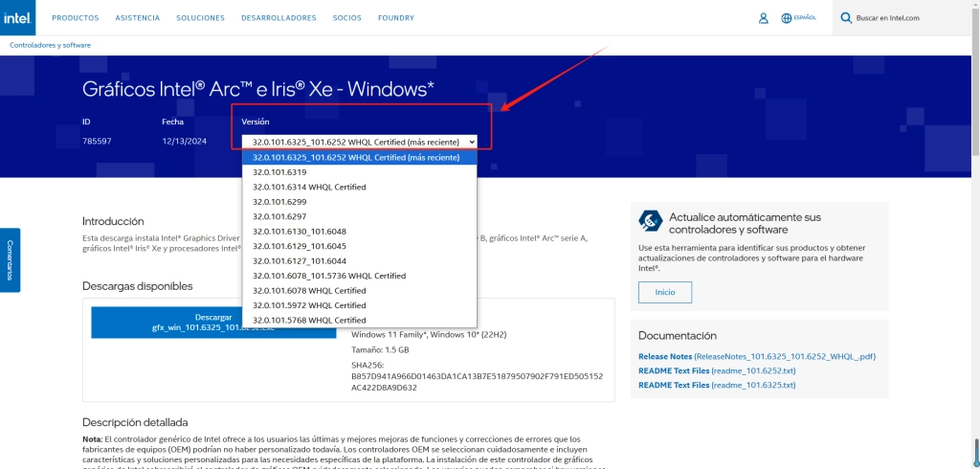Open the driver update tool icon
Image resolution: width=980 pixels, height=469 pixels.
coord(650,221)
